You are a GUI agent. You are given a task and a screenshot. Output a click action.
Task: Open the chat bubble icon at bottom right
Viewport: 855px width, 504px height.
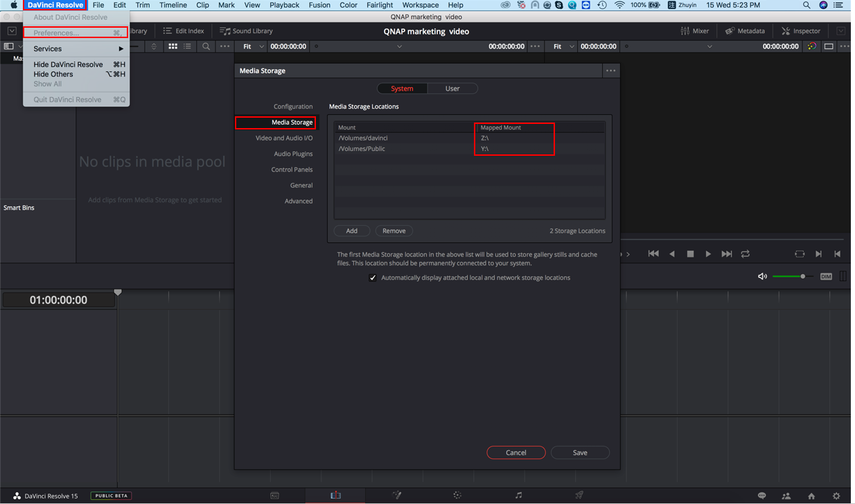(761, 496)
